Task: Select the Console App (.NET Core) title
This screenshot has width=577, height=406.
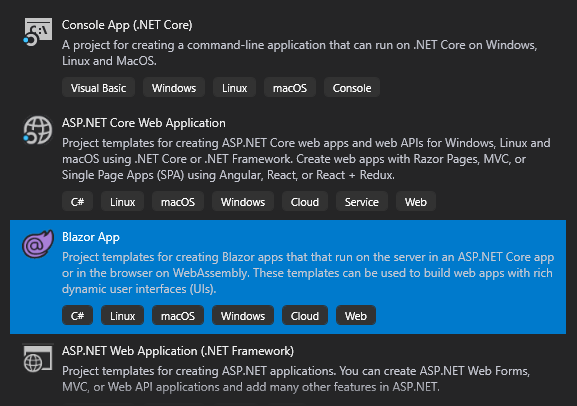Action: click(127, 25)
